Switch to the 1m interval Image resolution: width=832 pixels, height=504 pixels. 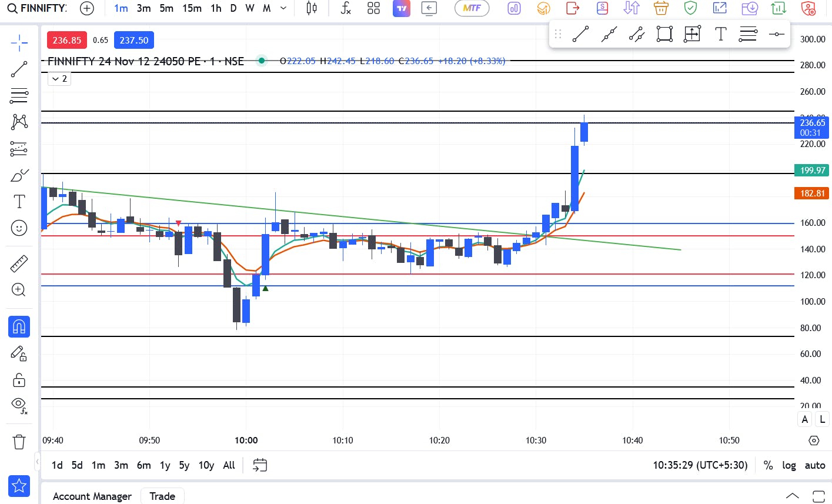[x=121, y=8]
